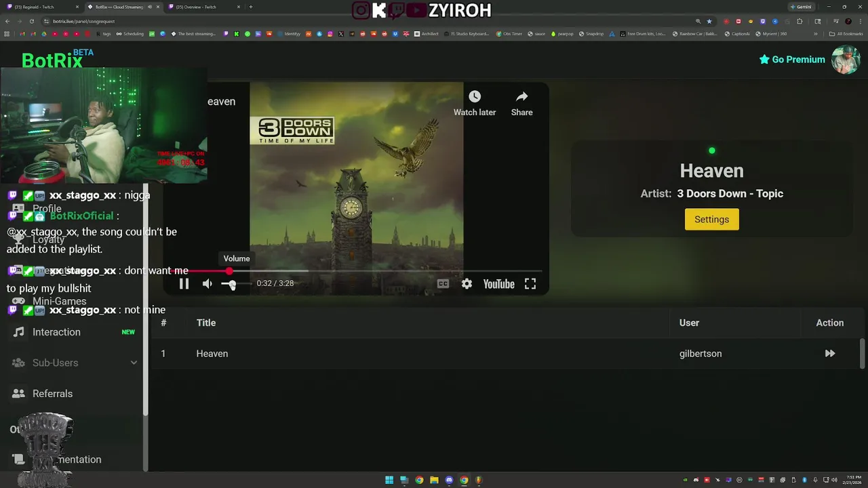Click the browser back arrow
The width and height of the screenshot is (868, 488).
pyautogui.click(x=7, y=21)
